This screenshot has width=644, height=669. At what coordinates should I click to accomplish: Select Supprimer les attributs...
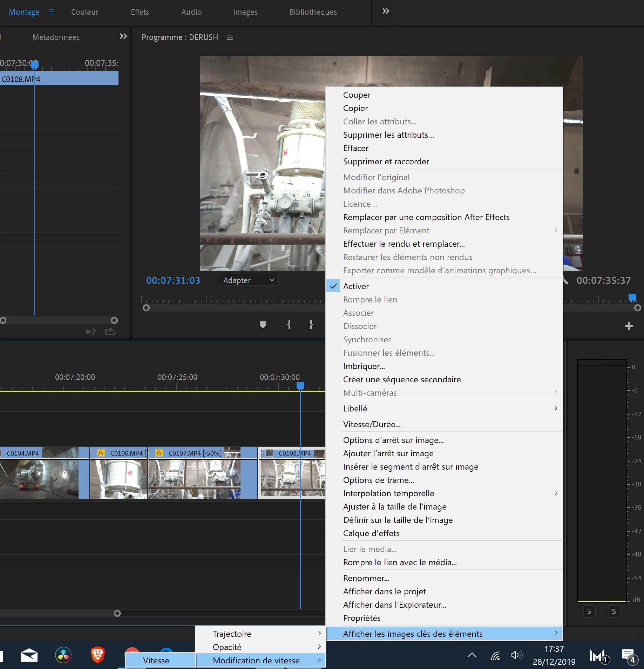tap(444, 135)
